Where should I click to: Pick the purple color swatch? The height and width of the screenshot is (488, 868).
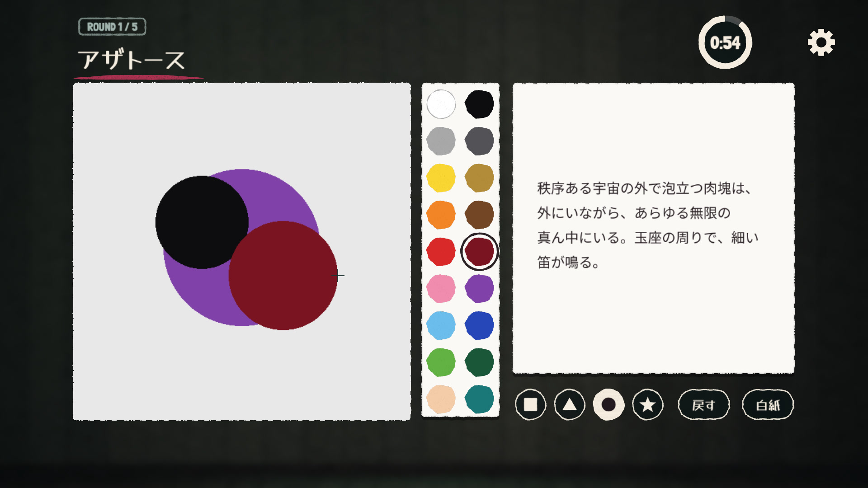click(479, 289)
